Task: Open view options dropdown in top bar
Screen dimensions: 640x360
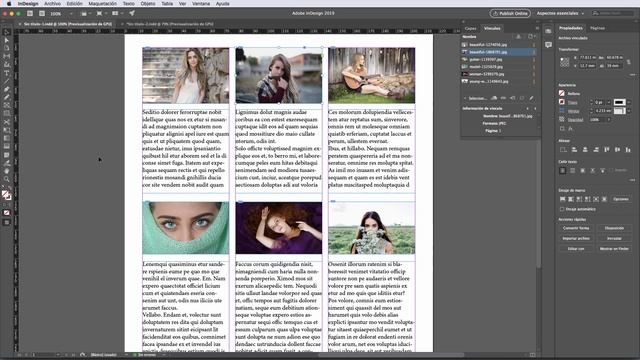Action: 85,13
